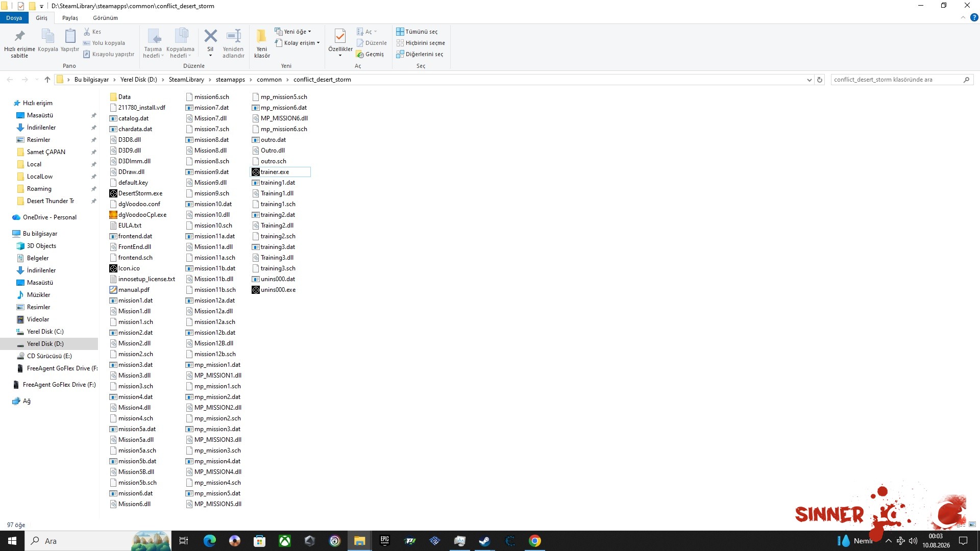
Task: Create a new folder with Yeni klasör
Action: (x=262, y=43)
